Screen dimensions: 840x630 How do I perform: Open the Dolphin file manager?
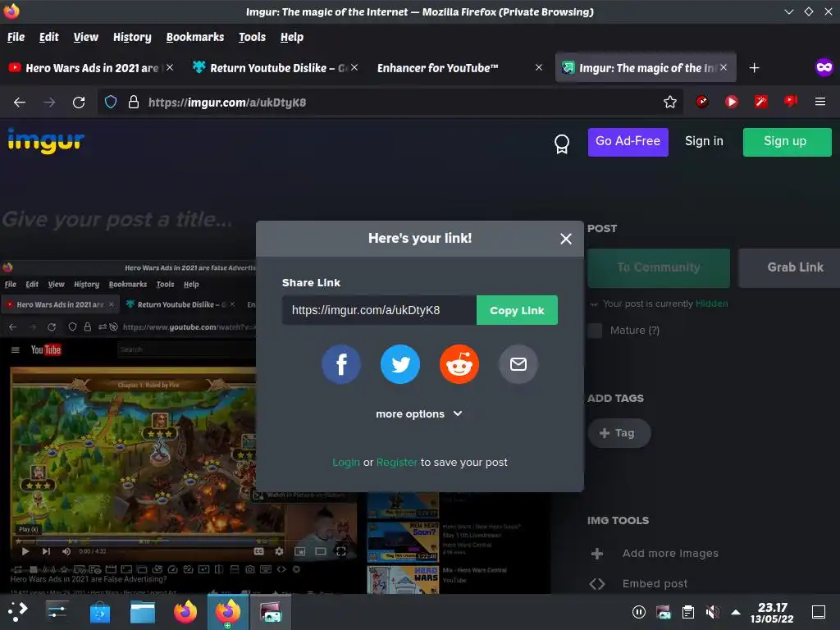[x=143, y=612]
